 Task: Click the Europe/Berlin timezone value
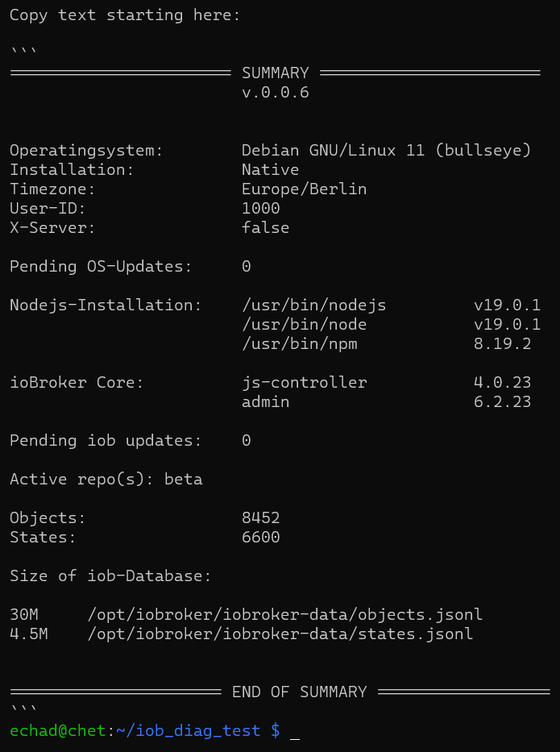coord(304,189)
